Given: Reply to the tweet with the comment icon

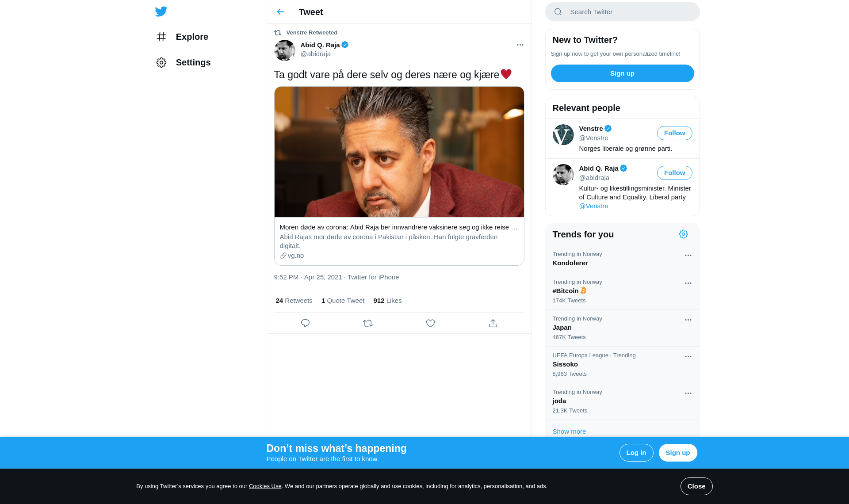Looking at the screenshot, I should (x=305, y=323).
